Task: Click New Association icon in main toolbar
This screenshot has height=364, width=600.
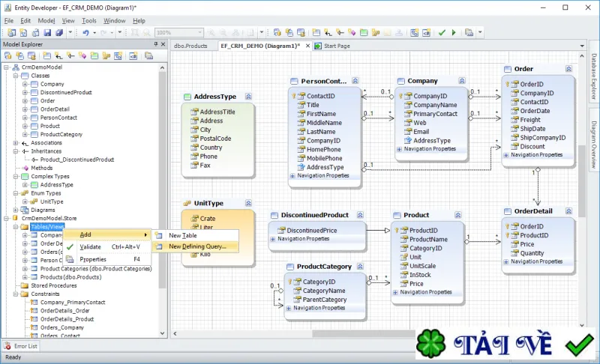Action: click(x=328, y=33)
